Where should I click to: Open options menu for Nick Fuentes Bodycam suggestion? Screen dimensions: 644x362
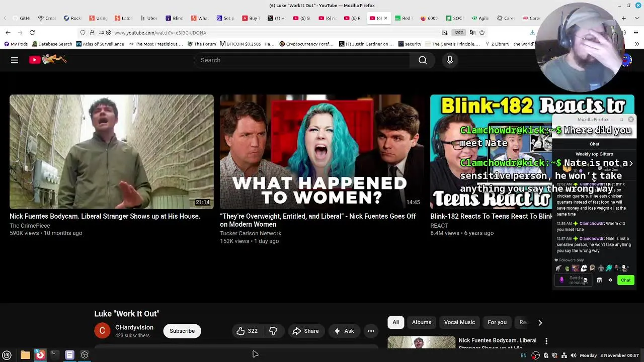[546, 341]
